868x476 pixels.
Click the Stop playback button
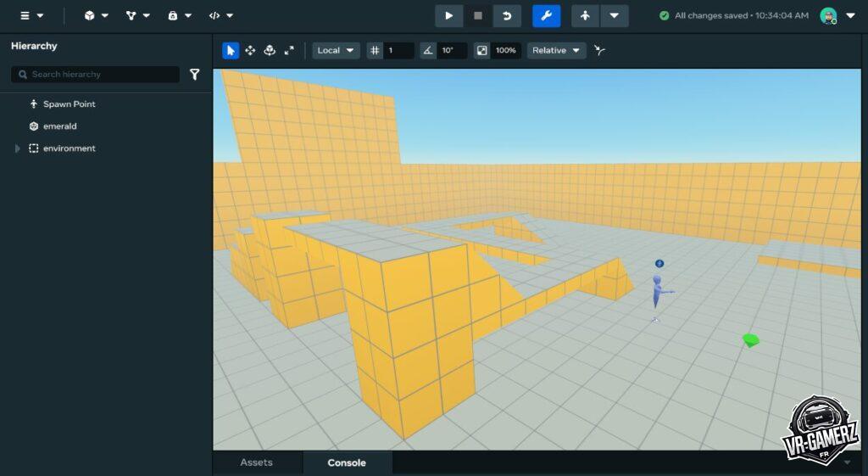(478, 15)
